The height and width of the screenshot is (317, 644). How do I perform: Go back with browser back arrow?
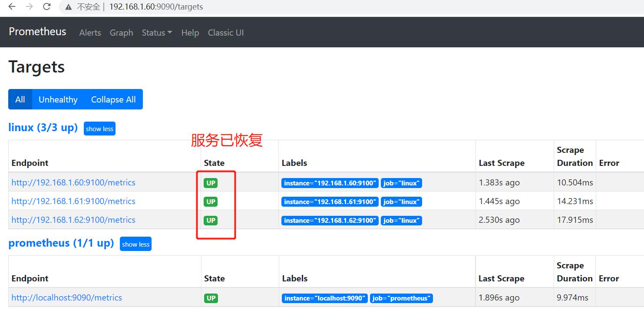[x=12, y=7]
